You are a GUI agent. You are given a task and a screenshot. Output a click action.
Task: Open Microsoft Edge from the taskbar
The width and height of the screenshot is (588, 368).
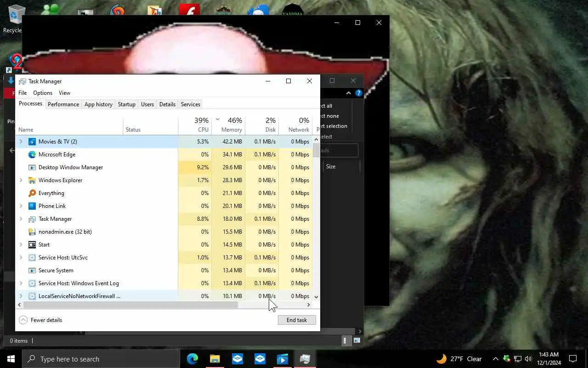pos(192,359)
